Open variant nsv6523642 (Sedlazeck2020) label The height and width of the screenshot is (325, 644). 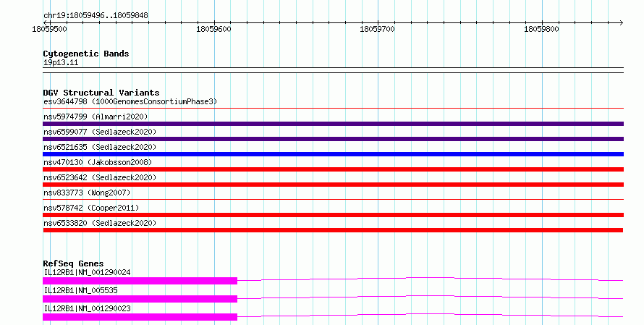point(100,177)
